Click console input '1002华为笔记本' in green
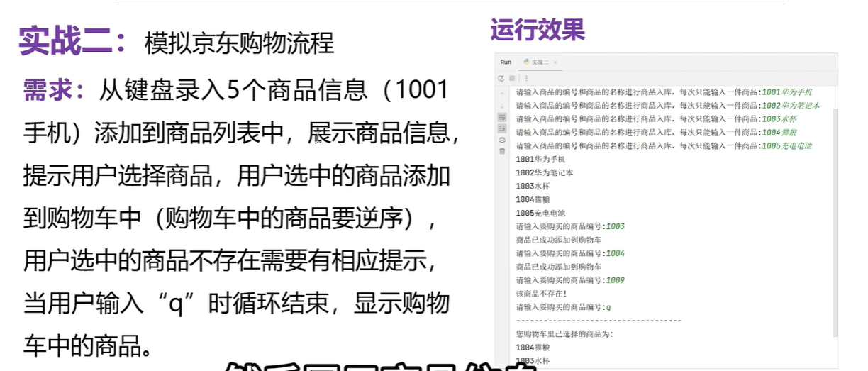 [x=791, y=106]
